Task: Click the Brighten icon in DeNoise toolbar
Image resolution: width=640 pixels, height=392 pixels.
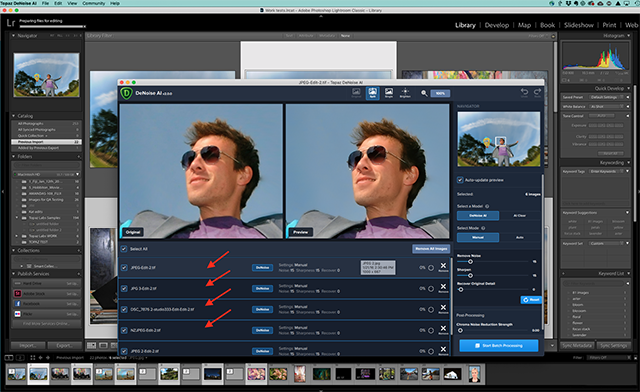Action: tap(405, 93)
